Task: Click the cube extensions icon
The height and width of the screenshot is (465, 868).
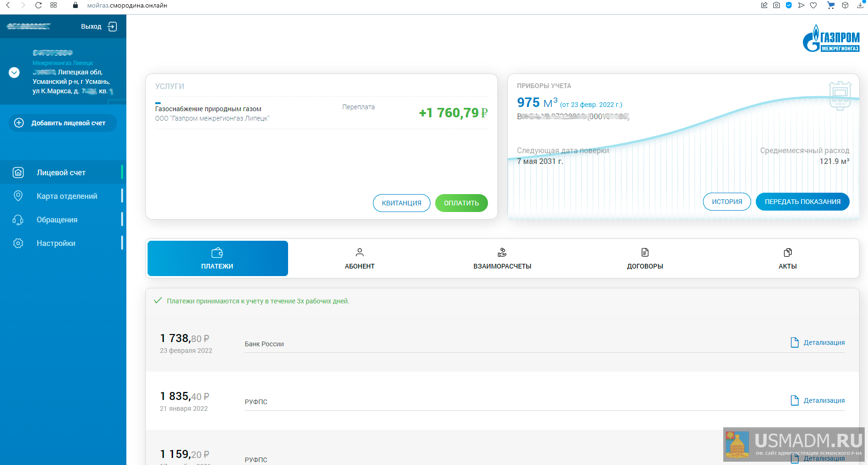Action: (845, 5)
